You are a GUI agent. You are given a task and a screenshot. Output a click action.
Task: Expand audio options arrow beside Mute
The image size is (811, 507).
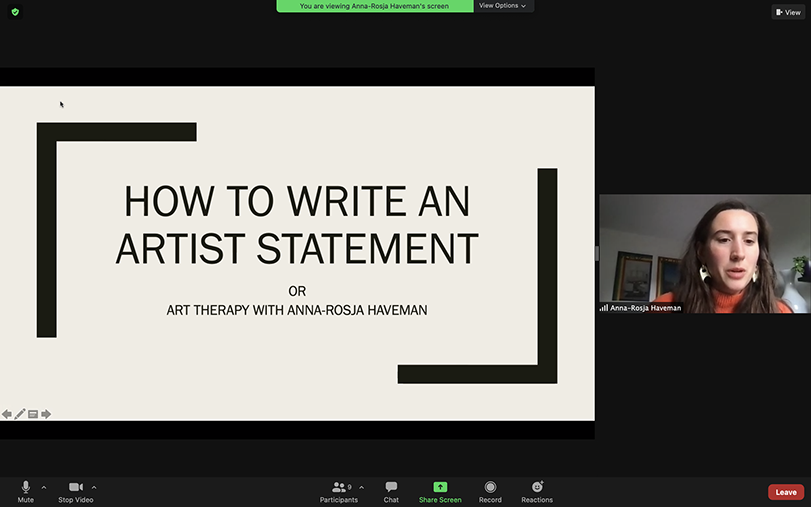click(44, 487)
